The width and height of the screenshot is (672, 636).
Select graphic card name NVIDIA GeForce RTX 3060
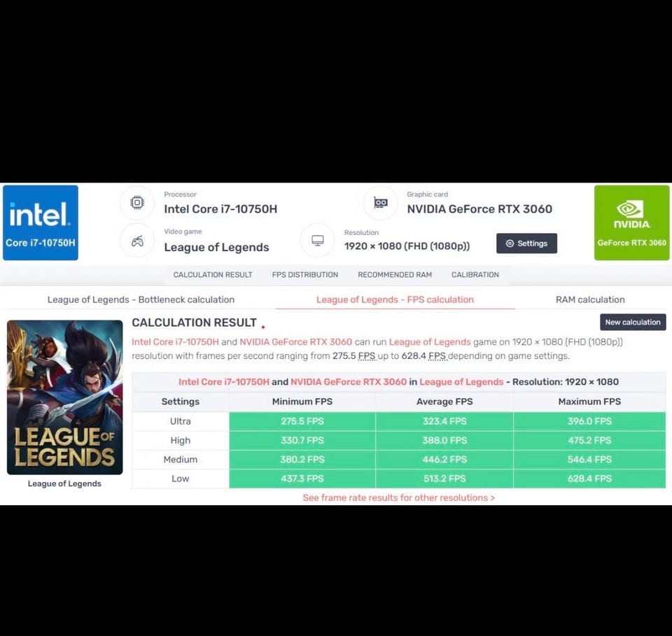point(479,209)
